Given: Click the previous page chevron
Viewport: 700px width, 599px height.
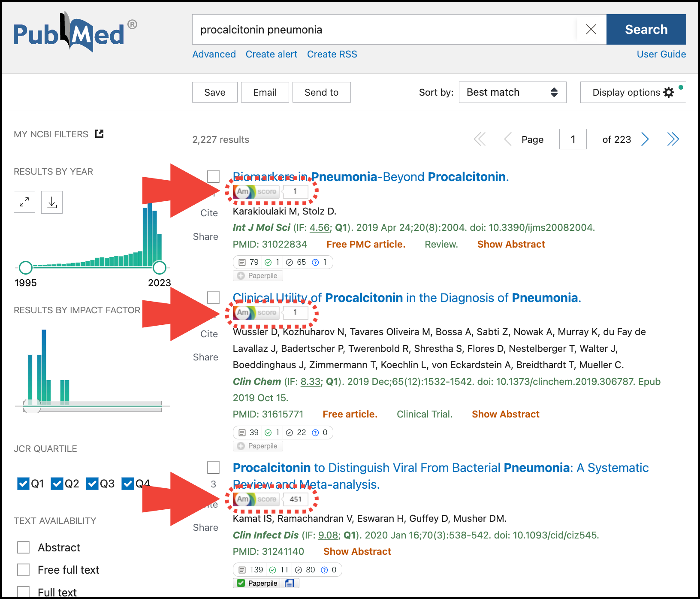Looking at the screenshot, I should point(507,139).
